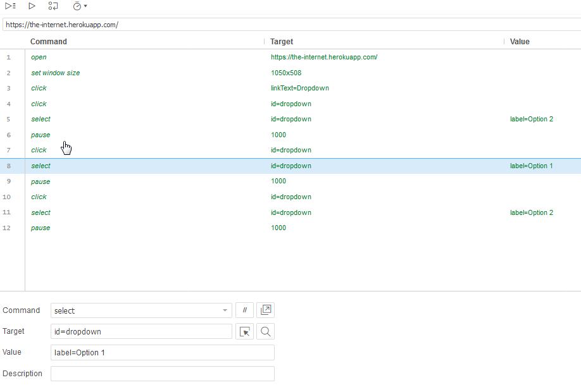Expand the Command dropdown showing select

[225, 310]
